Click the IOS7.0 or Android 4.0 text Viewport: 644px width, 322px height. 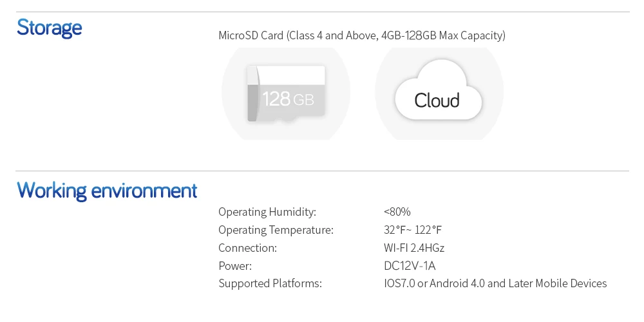click(x=436, y=283)
